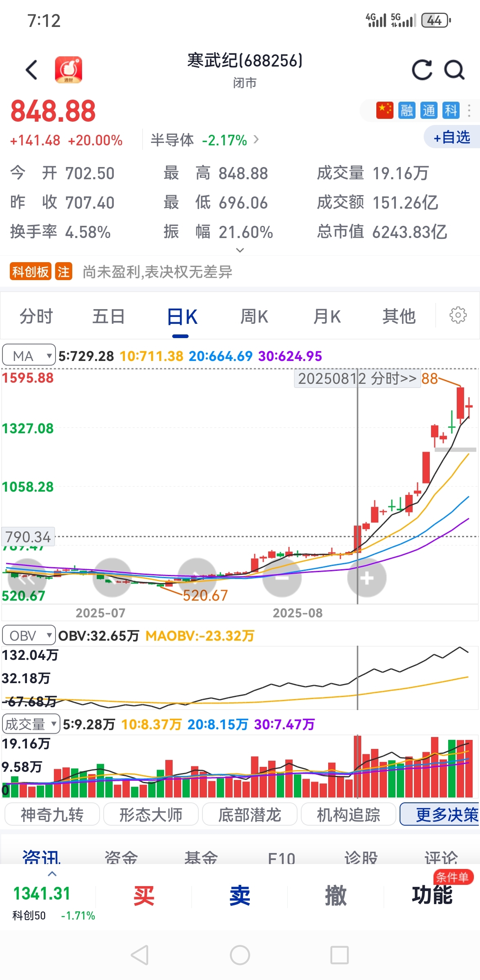Tap the 520.67 low-point annotation on chart
The image size is (480, 980).
tap(204, 595)
